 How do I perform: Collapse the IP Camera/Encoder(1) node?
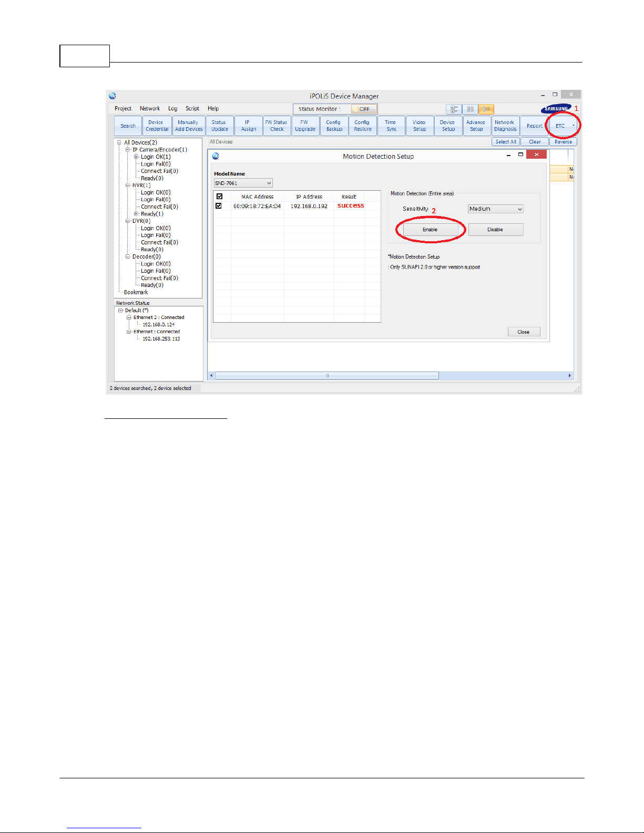[128, 150]
